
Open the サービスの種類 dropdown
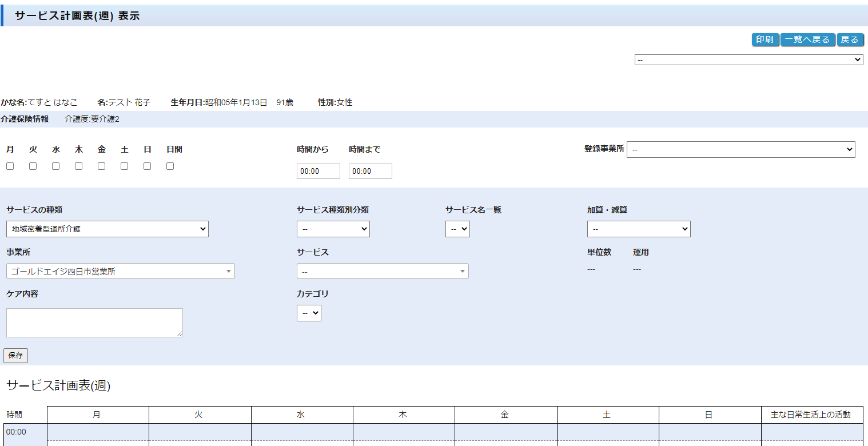(107, 229)
